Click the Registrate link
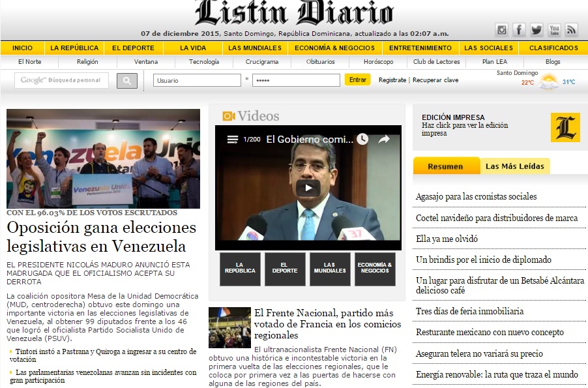This screenshot has height=388, width=588. tap(392, 80)
